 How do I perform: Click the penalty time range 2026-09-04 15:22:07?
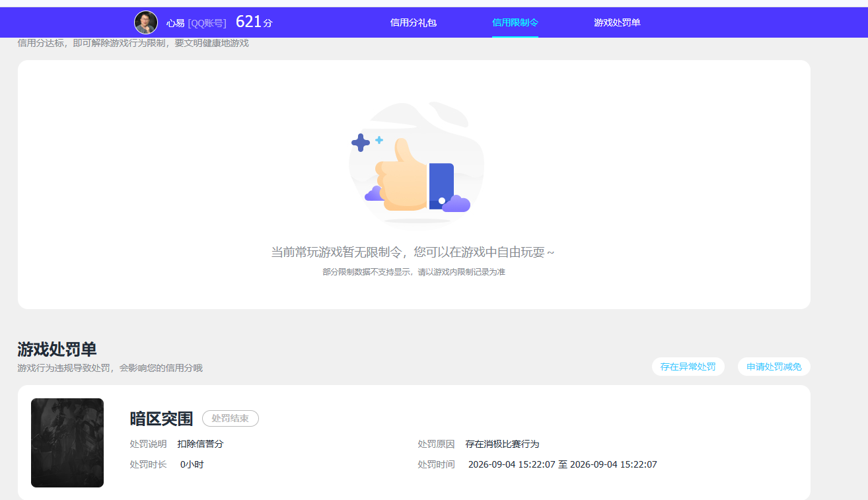coord(563,464)
